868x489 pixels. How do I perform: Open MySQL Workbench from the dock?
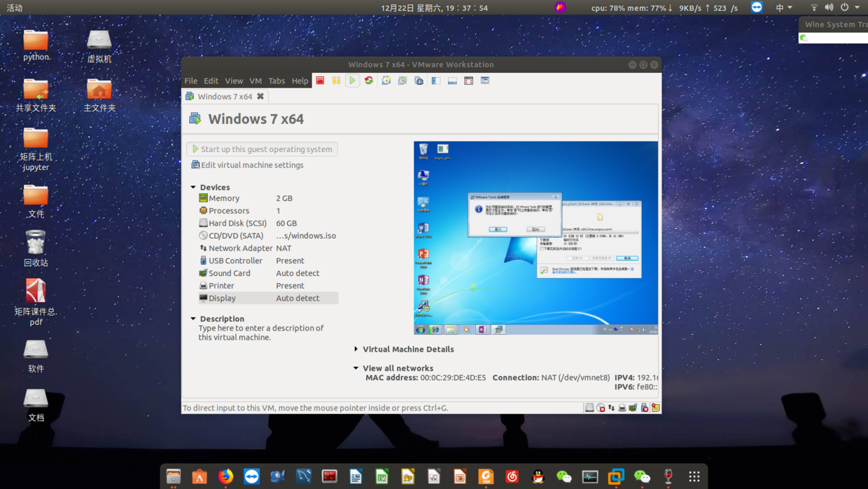point(304,476)
